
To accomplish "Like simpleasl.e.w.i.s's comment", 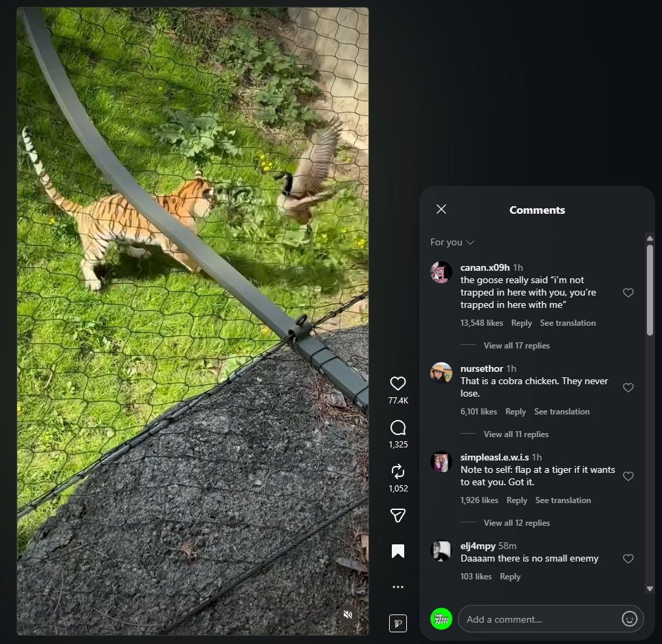I will pyautogui.click(x=628, y=476).
